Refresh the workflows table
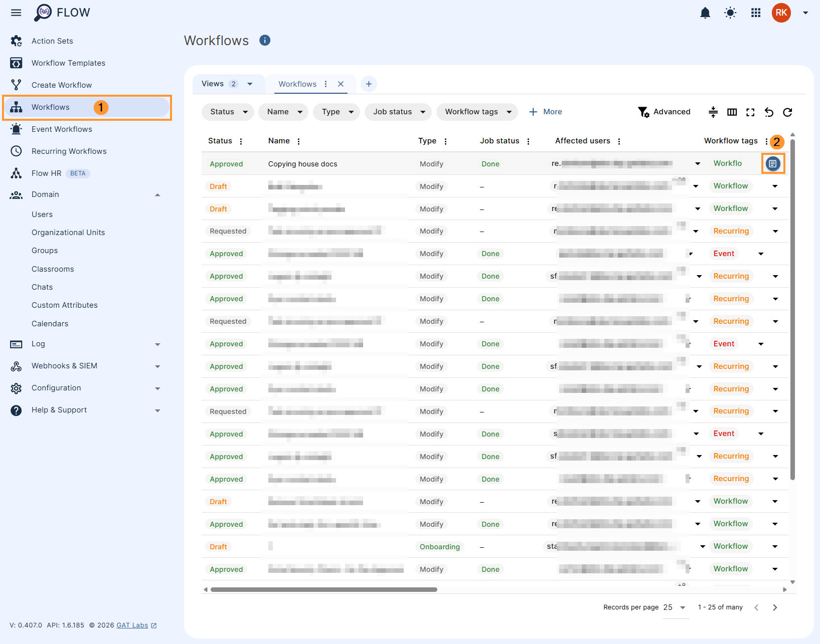Viewport: 820px width, 644px height. tap(787, 112)
